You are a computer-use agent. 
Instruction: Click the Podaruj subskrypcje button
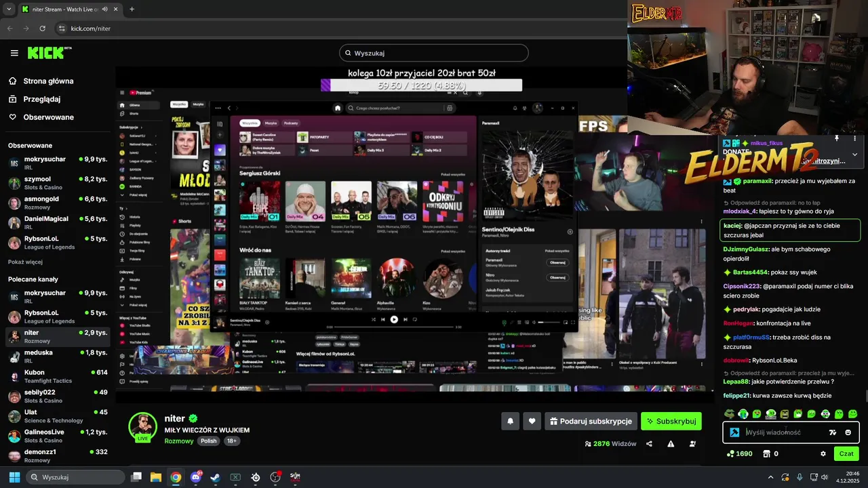click(591, 421)
